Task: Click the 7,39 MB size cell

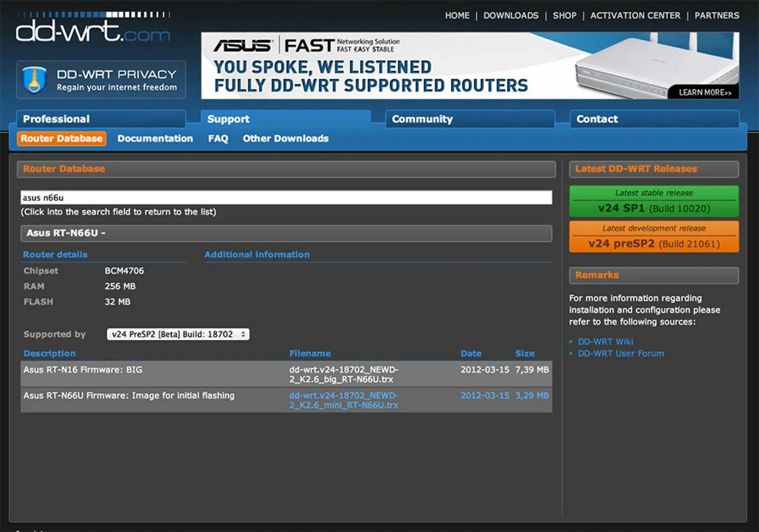Action: 532,369
